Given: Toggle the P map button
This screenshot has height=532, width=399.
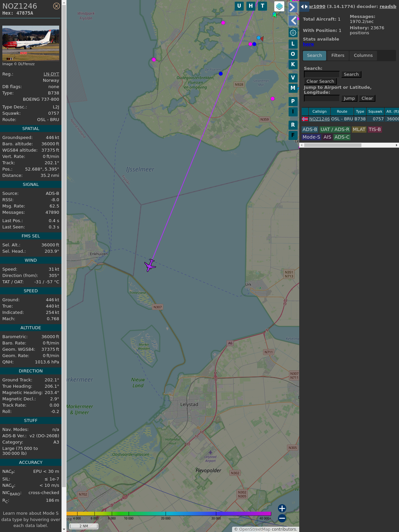Looking at the screenshot, I should pyautogui.click(x=293, y=101).
